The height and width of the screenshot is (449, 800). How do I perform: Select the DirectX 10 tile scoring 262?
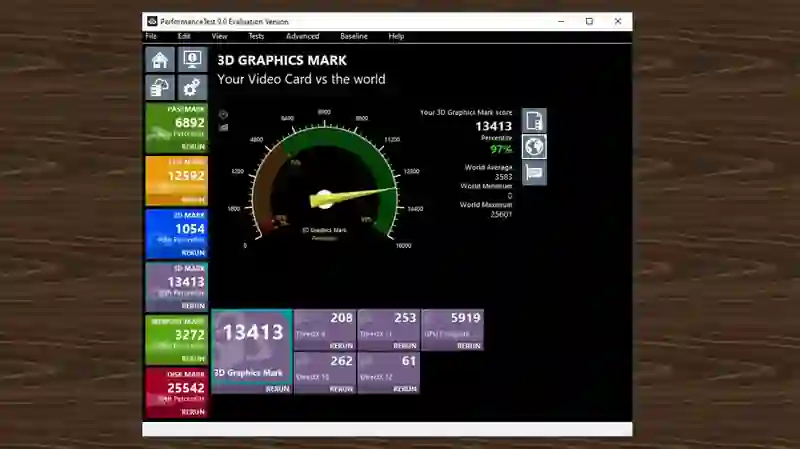coord(324,373)
